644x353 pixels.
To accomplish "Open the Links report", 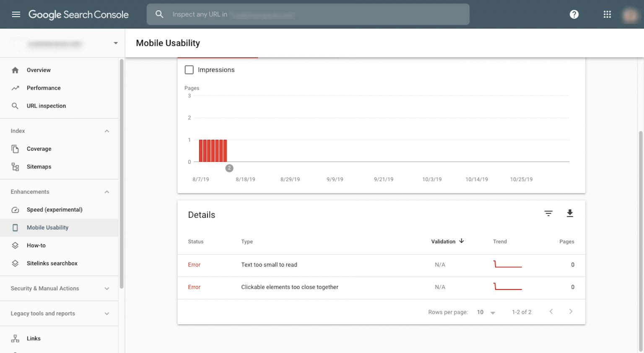I will 34,338.
